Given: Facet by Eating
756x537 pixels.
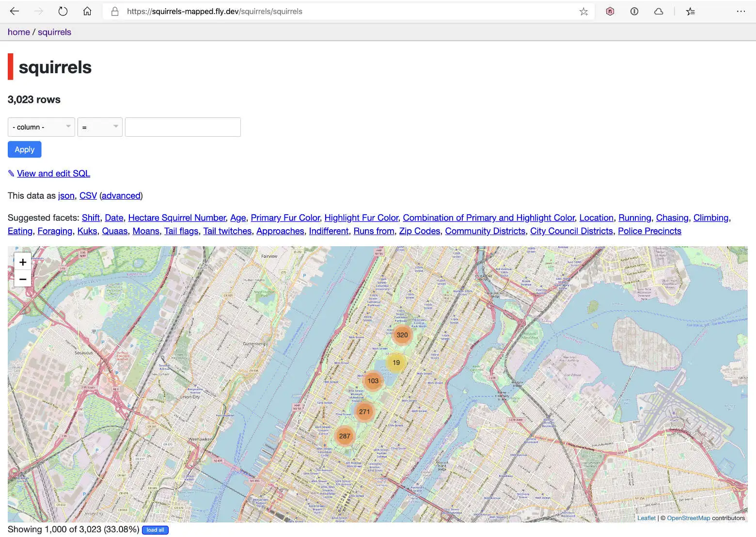Looking at the screenshot, I should [20, 231].
